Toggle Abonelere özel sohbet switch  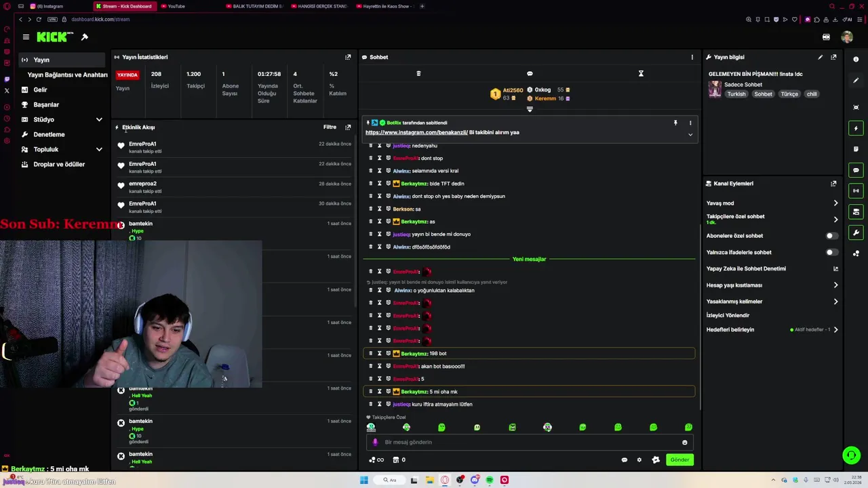(831, 236)
